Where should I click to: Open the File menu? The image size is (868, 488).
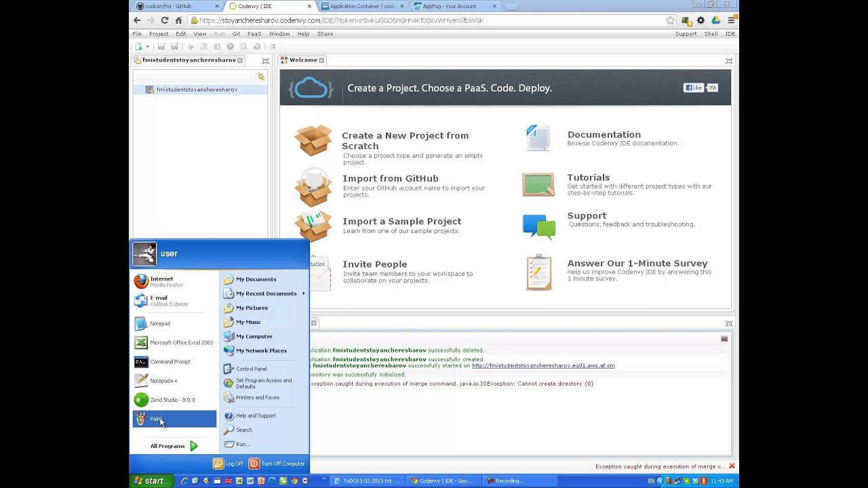coord(137,34)
